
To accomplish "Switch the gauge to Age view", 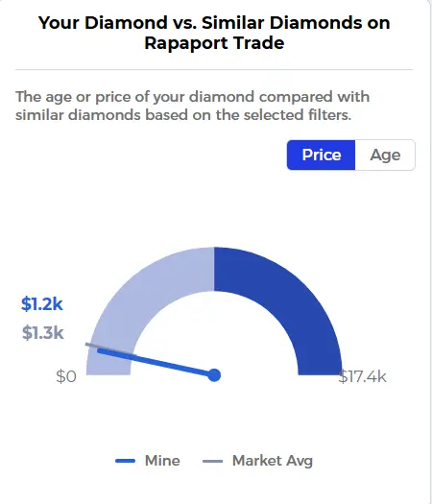I will coord(385,155).
